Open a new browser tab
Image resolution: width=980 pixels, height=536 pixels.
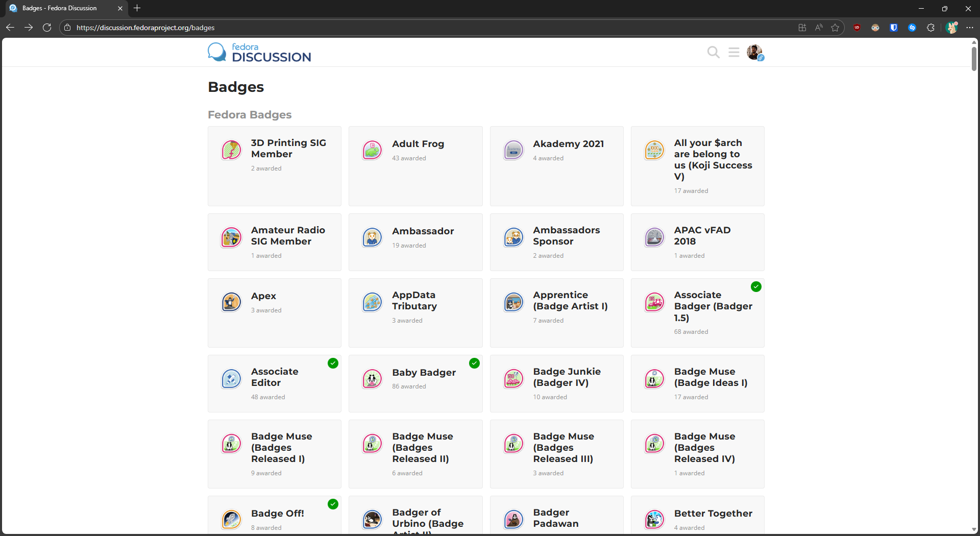pos(137,8)
